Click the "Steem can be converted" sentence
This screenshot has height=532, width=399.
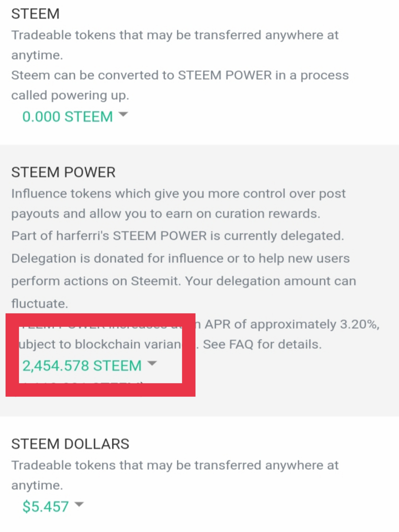(x=180, y=75)
